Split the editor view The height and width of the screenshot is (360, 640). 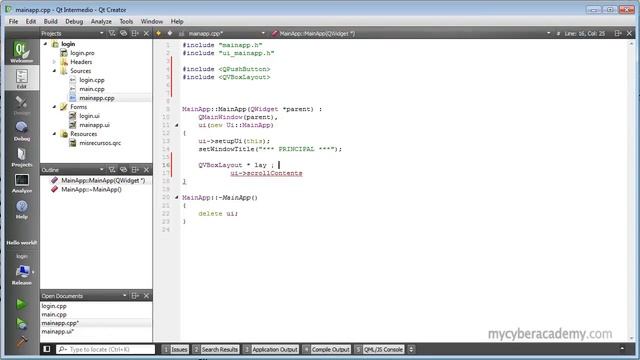[x=618, y=33]
